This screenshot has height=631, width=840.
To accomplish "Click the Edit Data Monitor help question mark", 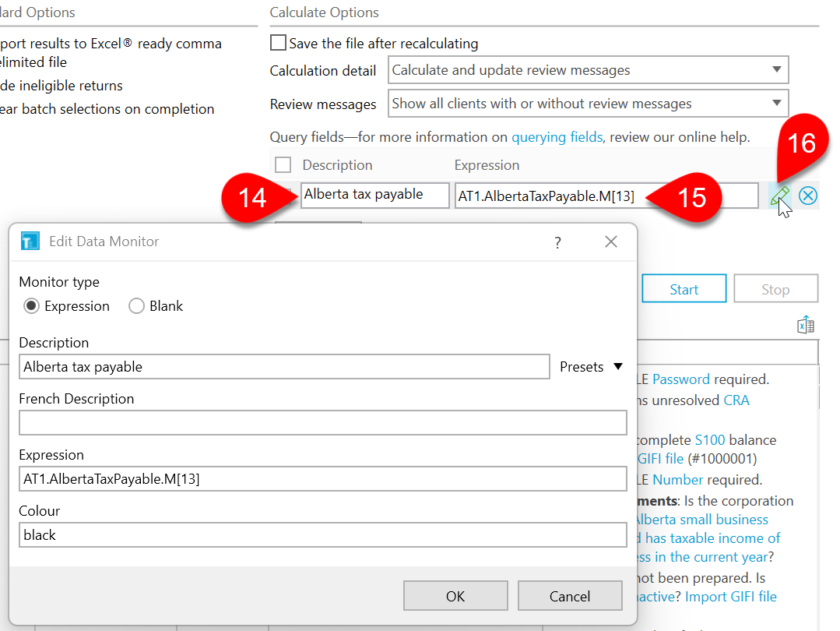I will (x=557, y=243).
